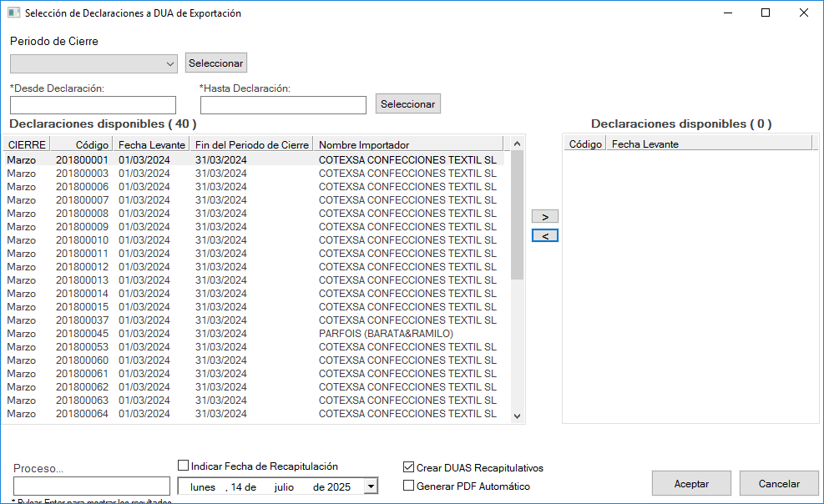Open the Periodo de Cierre dropdown
The width and height of the screenshot is (824, 504).
click(x=170, y=63)
